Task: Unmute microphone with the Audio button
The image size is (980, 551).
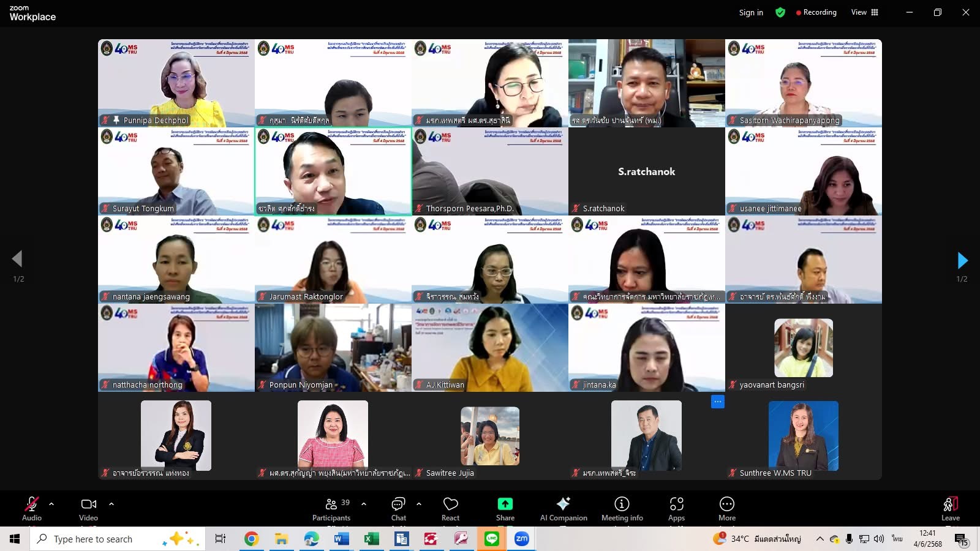Action: point(32,508)
